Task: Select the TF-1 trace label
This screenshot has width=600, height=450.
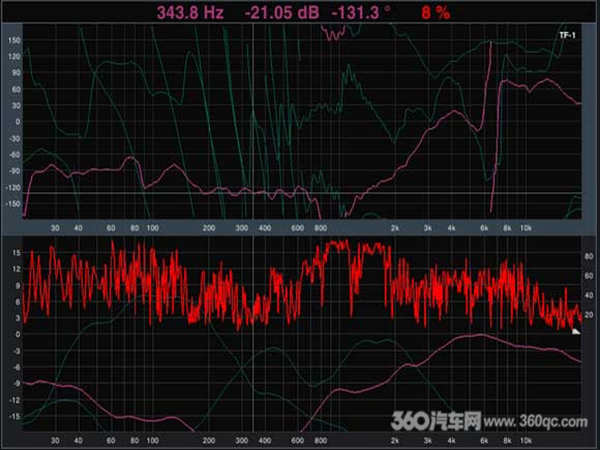Action: pos(567,35)
